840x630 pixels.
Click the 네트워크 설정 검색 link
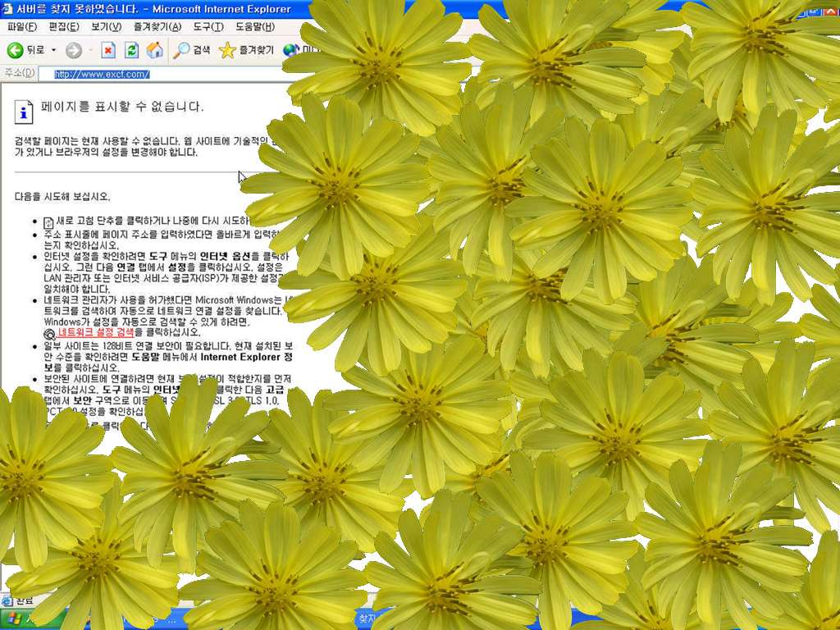tap(96, 332)
